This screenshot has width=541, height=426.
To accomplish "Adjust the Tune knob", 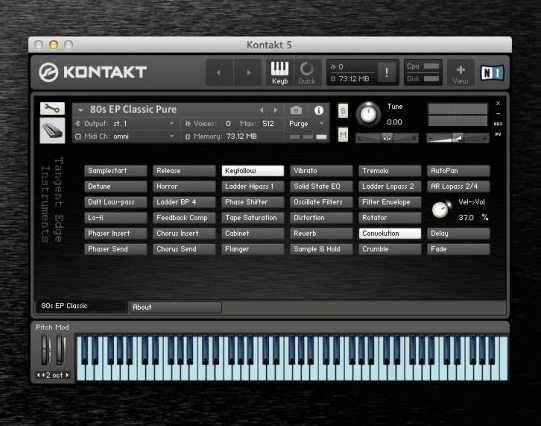I will coord(368,113).
